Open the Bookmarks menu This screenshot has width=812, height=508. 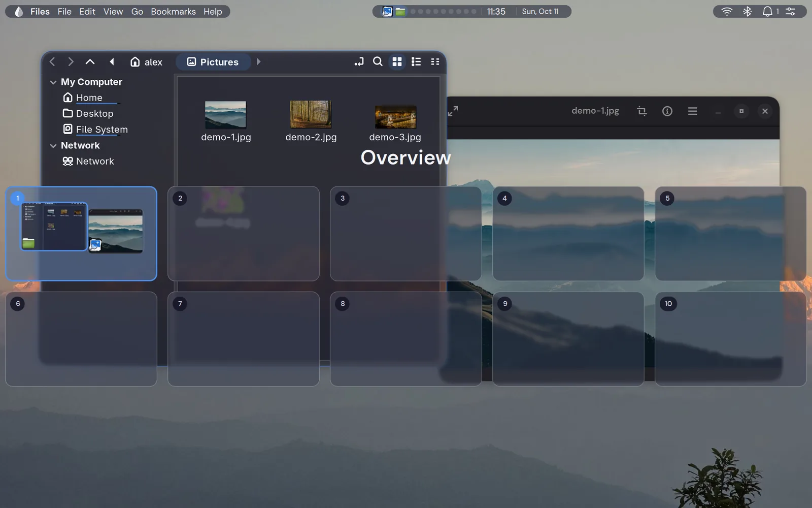[173, 11]
